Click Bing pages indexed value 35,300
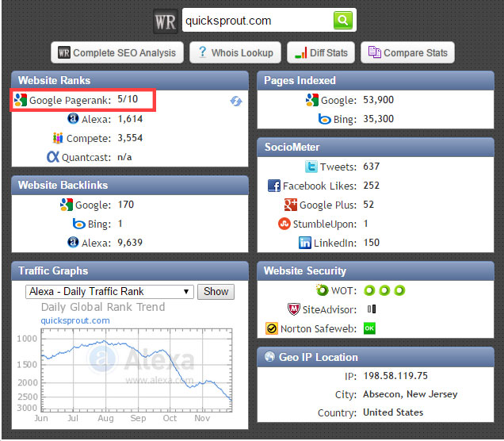The width and height of the screenshot is (504, 441). click(x=378, y=119)
